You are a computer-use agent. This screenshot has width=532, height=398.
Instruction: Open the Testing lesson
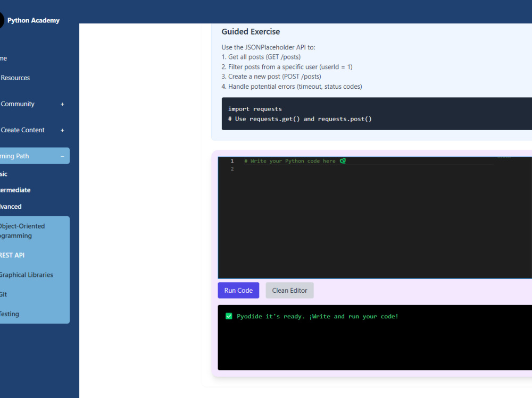click(10, 314)
